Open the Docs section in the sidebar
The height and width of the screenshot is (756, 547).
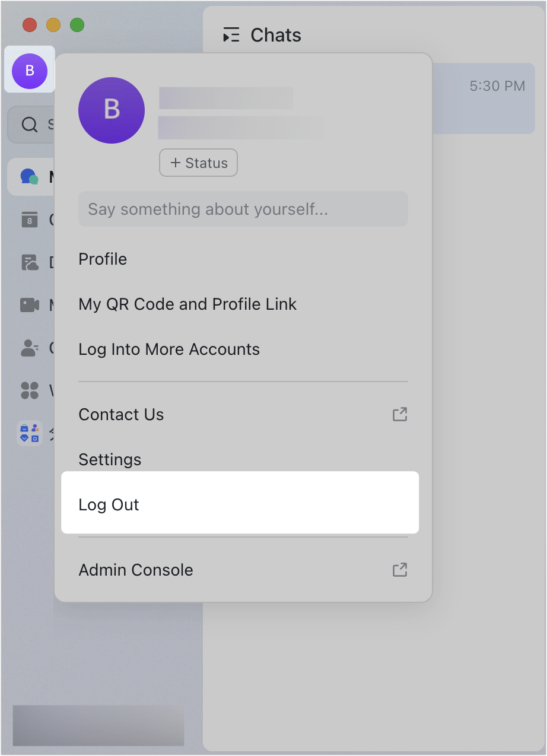click(x=29, y=262)
